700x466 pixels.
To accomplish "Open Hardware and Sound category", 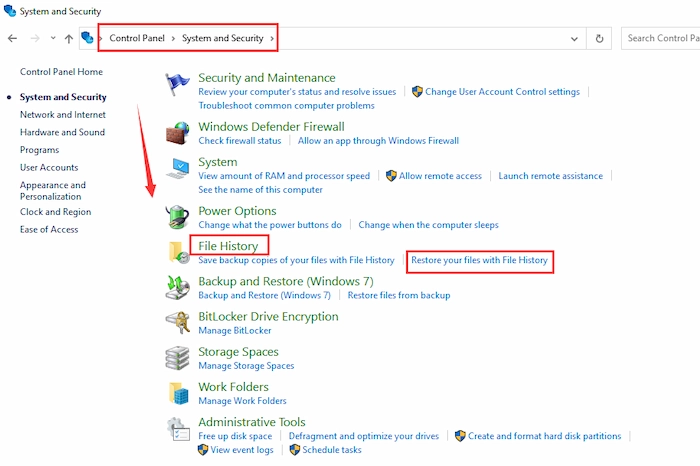I will click(x=62, y=132).
